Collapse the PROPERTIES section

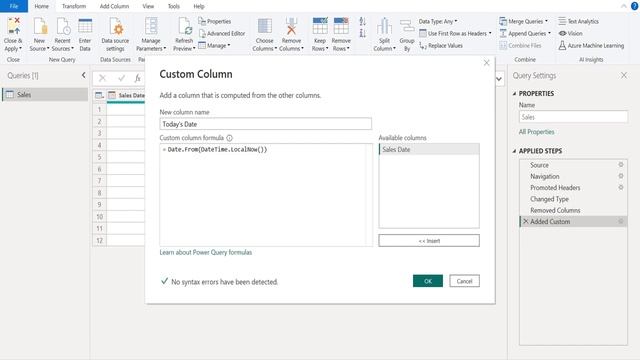tap(514, 93)
